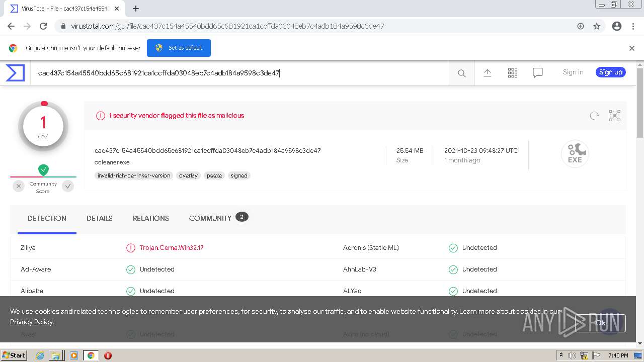
Task: Click the red security icon in taskbar
Action: point(108,355)
